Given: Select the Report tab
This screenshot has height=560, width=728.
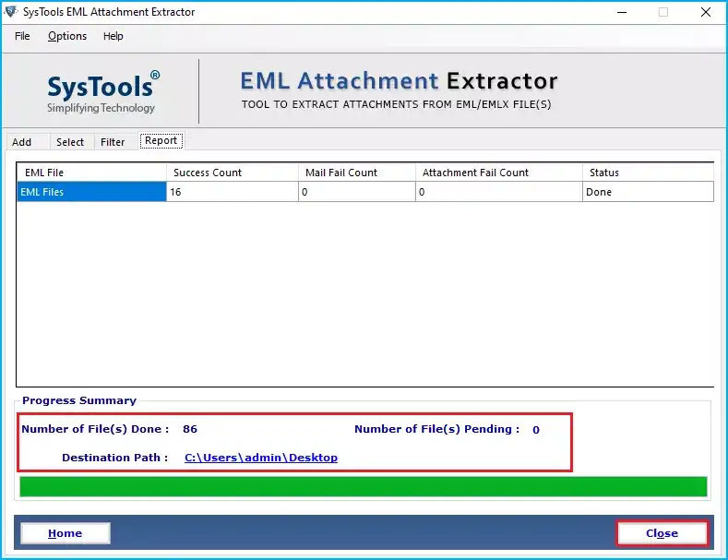Looking at the screenshot, I should [x=161, y=141].
